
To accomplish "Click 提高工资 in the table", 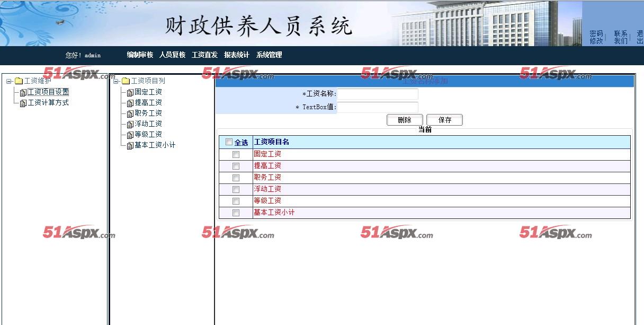I will [x=267, y=166].
